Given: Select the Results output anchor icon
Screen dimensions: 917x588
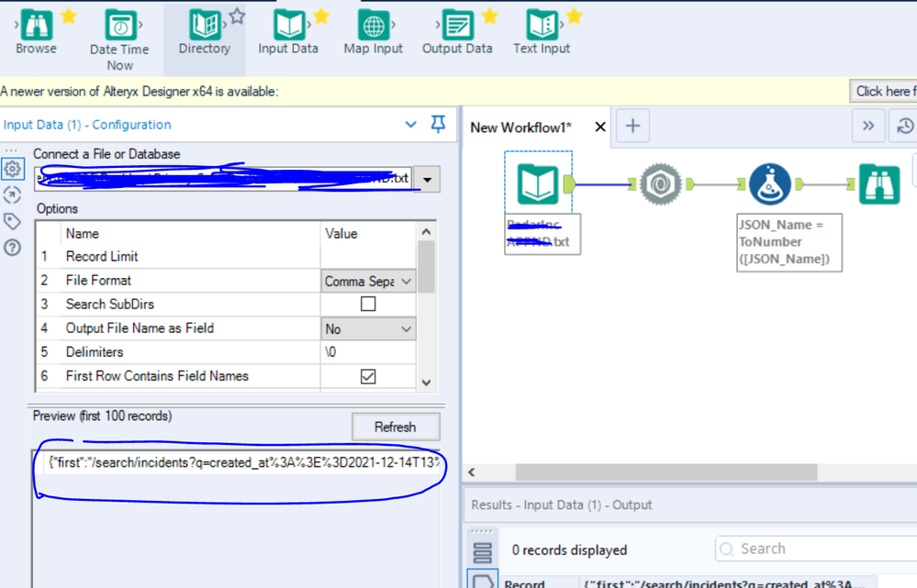Looking at the screenshot, I should [483, 581].
